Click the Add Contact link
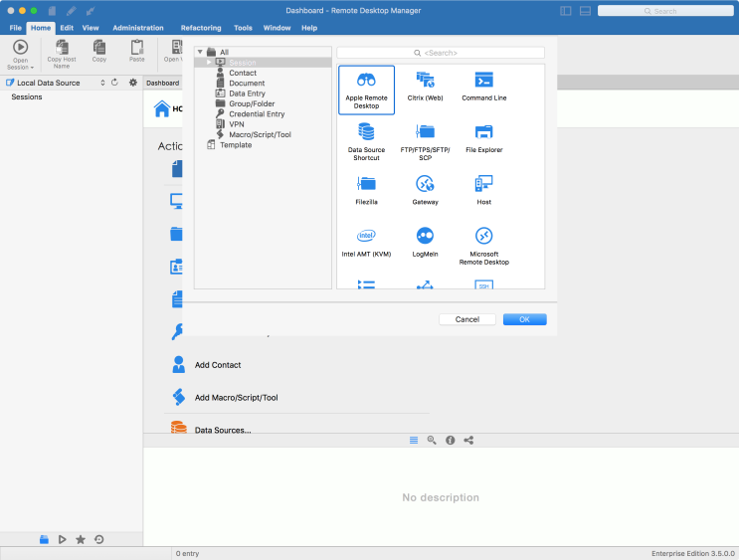 point(218,365)
